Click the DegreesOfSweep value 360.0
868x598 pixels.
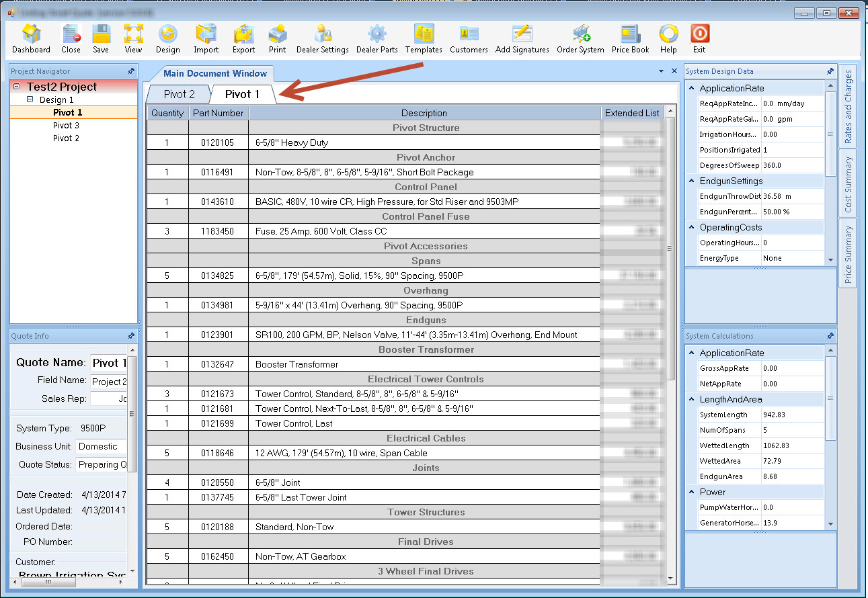click(x=793, y=165)
